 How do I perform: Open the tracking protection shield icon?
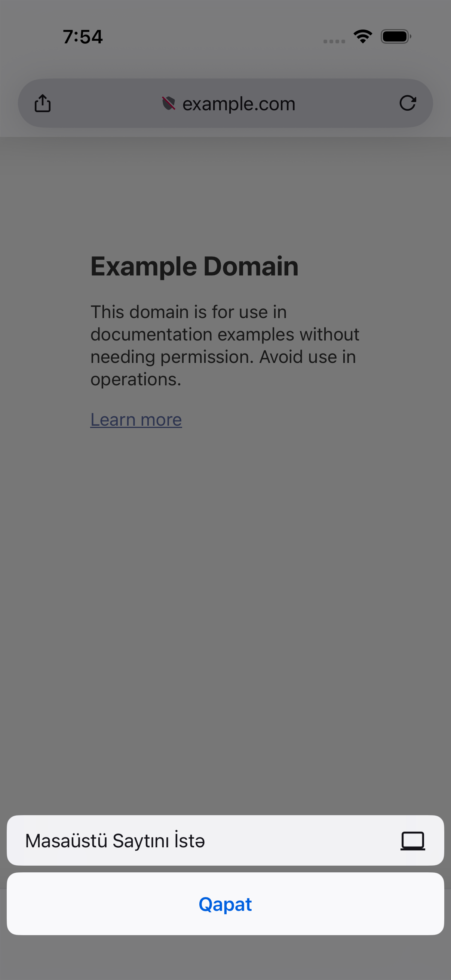pos(169,103)
